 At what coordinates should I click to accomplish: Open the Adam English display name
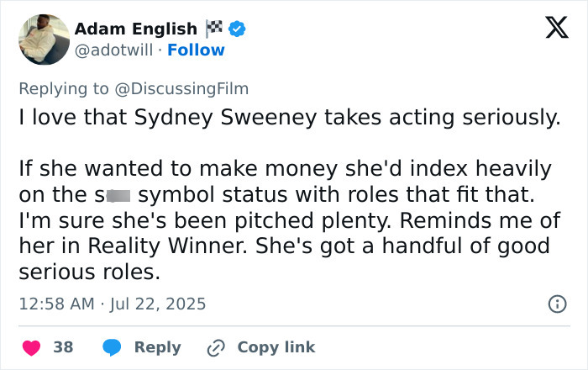pyautogui.click(x=136, y=29)
